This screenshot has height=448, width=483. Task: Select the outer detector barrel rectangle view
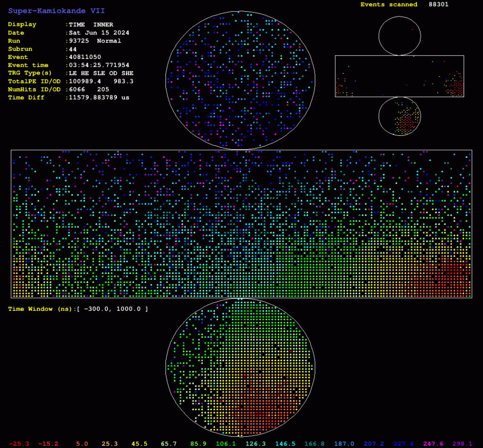click(x=400, y=76)
